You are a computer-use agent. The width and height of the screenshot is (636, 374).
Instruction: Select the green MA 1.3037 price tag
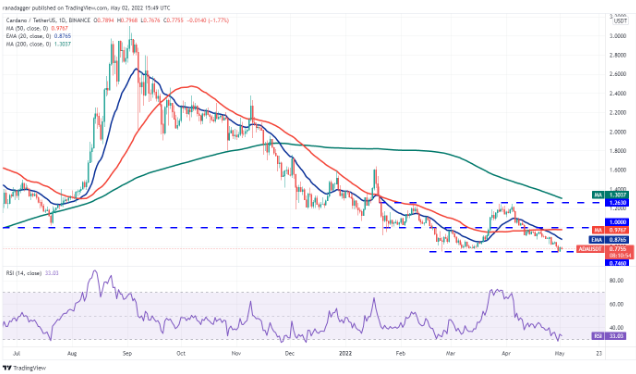(610, 195)
